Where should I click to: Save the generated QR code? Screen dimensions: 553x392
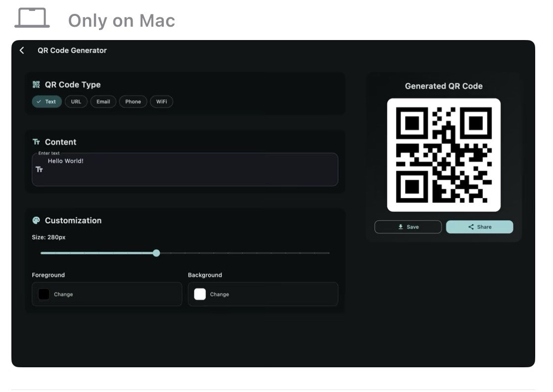click(x=408, y=227)
